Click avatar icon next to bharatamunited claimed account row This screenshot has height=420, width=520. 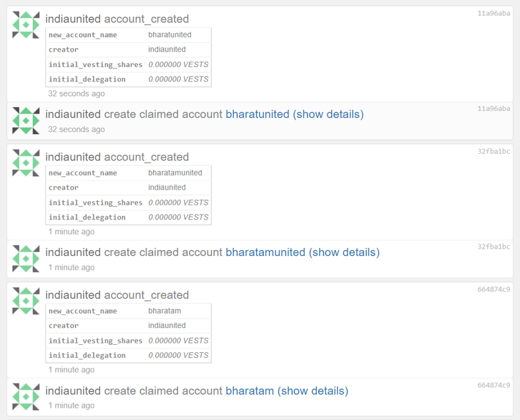click(26, 259)
